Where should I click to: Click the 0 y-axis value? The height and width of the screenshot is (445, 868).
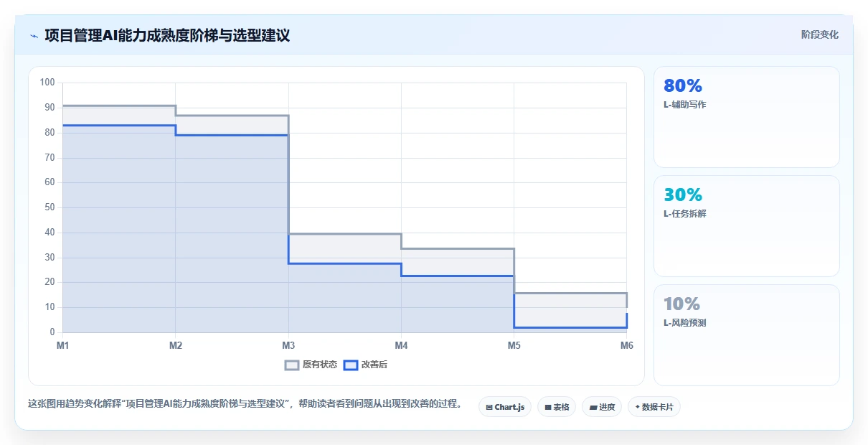coord(52,332)
